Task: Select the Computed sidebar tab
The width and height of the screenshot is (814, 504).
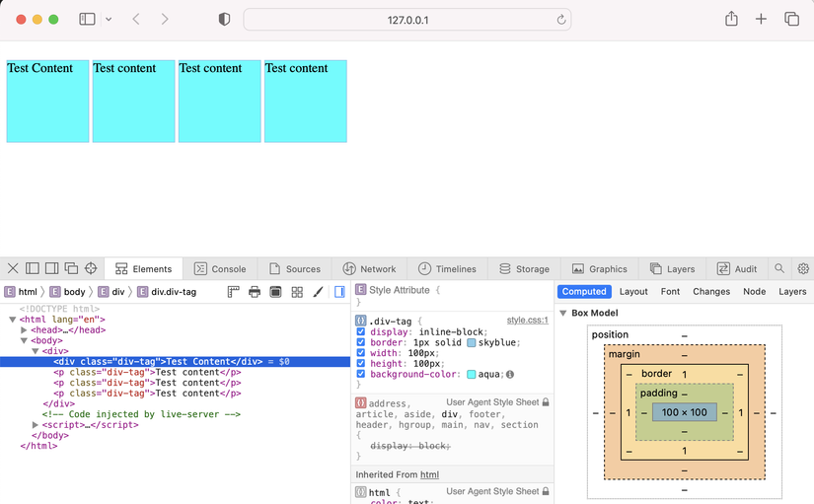Action: [584, 292]
